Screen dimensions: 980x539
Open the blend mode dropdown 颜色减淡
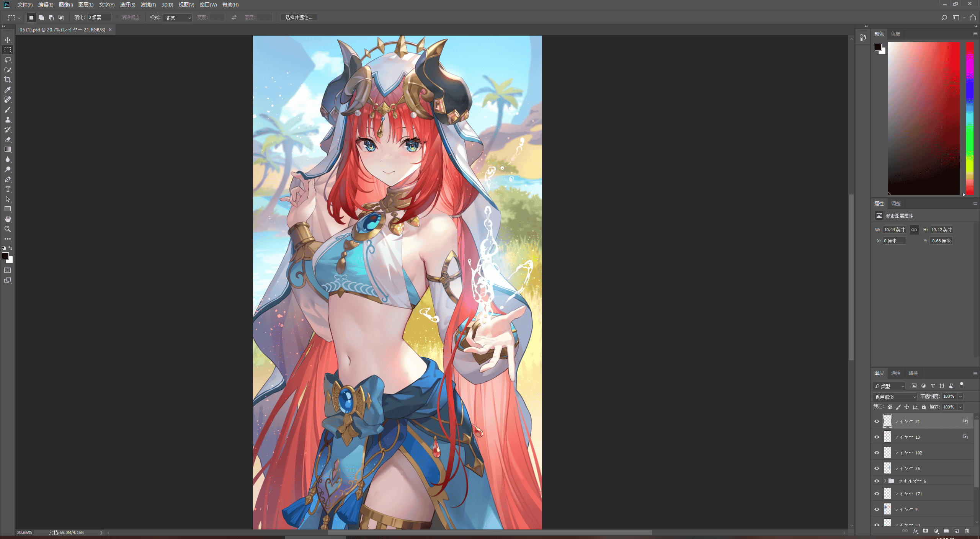coord(895,397)
